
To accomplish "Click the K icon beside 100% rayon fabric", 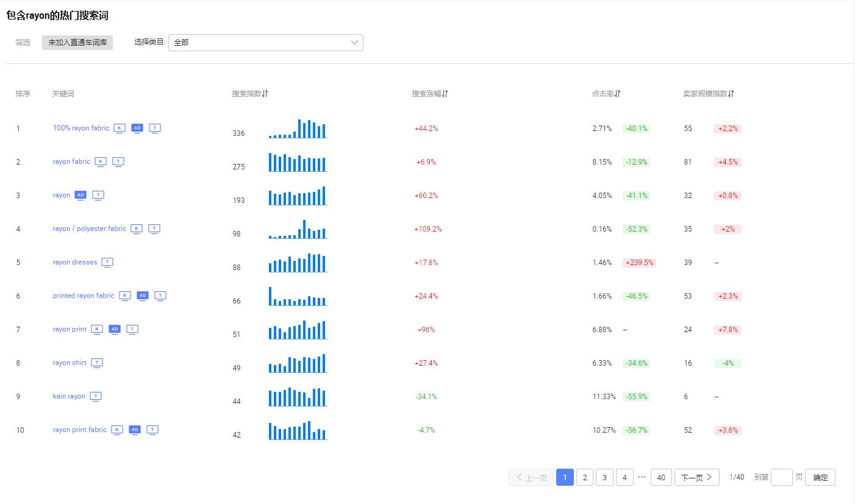I will click(120, 128).
